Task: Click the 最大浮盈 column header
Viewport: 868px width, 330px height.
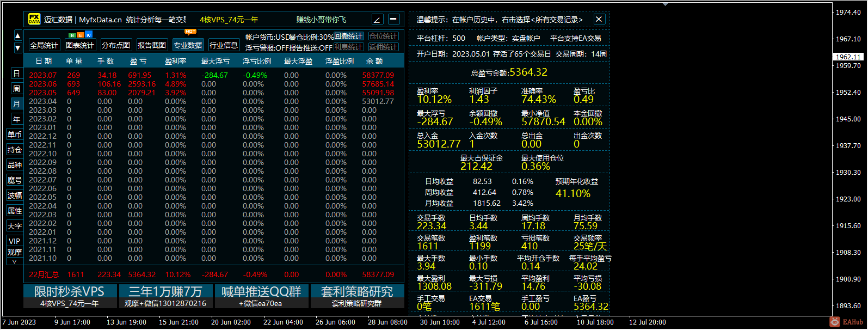Action: tap(298, 61)
